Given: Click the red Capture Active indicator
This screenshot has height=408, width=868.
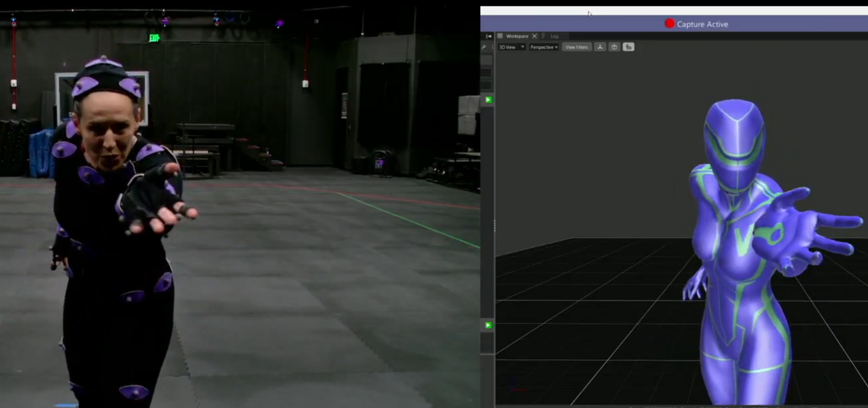Looking at the screenshot, I should point(669,23).
